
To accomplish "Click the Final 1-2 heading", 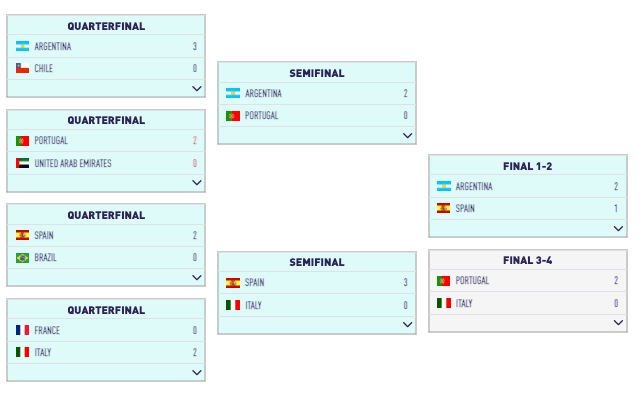I will (527, 166).
